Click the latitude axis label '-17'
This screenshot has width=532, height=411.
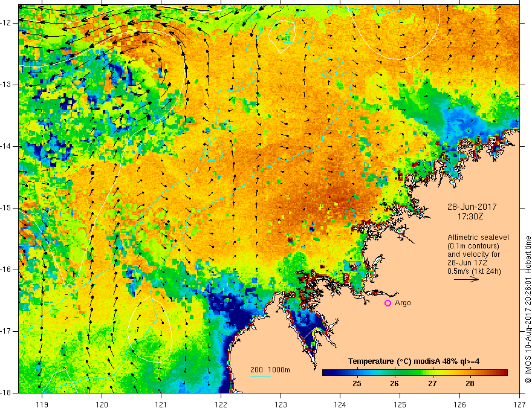pos(6,331)
